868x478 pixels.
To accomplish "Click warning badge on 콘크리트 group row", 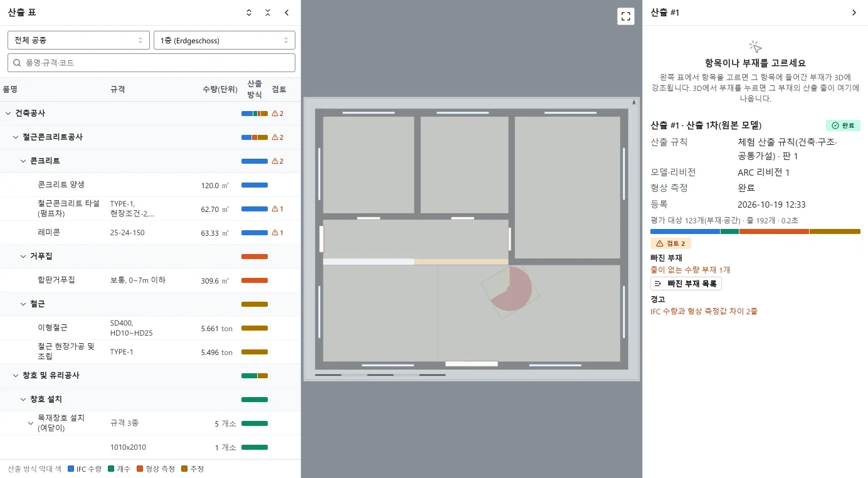I will (x=278, y=161).
